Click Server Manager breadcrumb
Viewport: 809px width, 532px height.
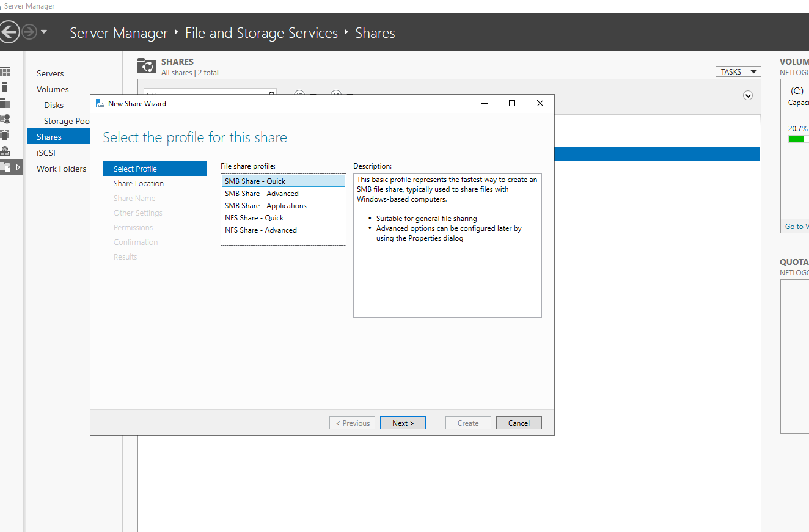(x=119, y=33)
